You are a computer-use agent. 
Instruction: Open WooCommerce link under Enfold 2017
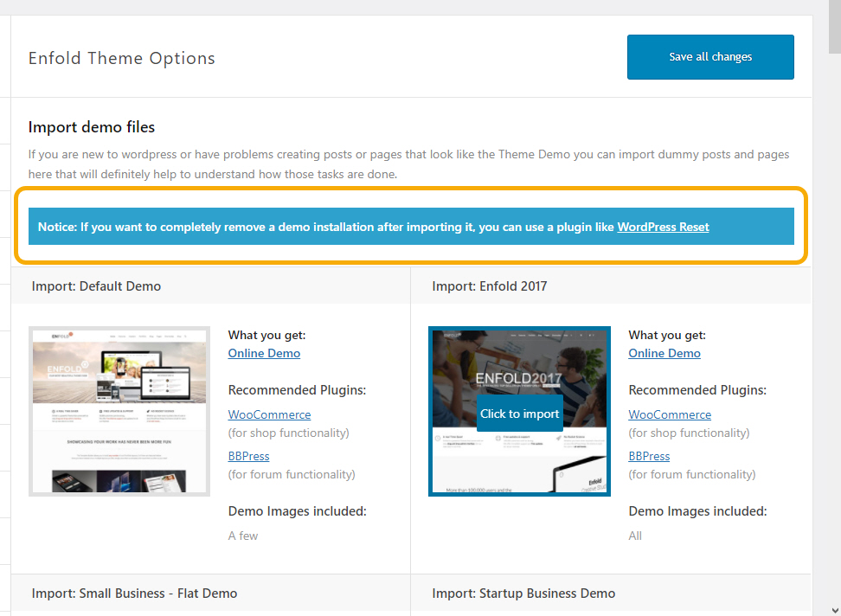670,414
